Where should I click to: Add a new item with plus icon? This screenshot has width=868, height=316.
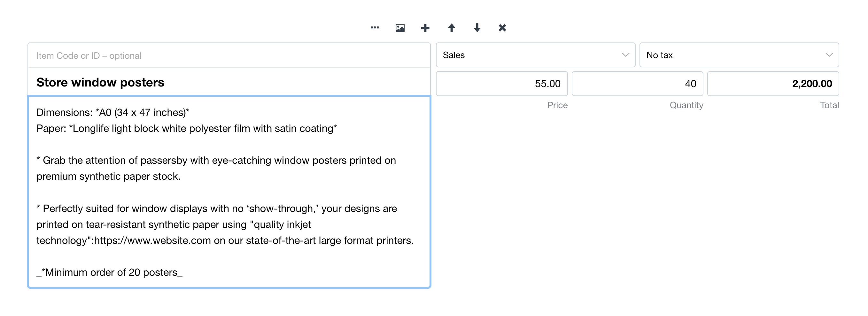[x=425, y=28]
